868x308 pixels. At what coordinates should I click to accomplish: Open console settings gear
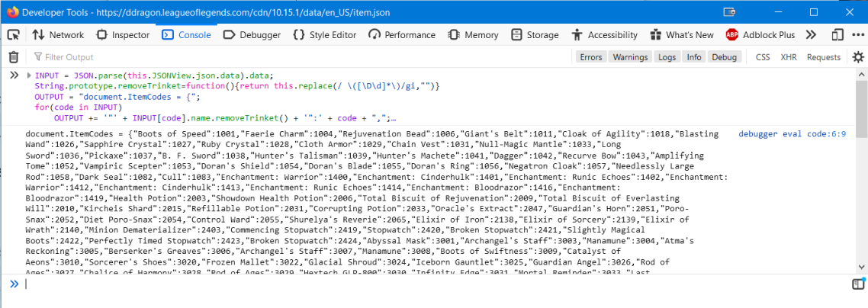point(857,57)
